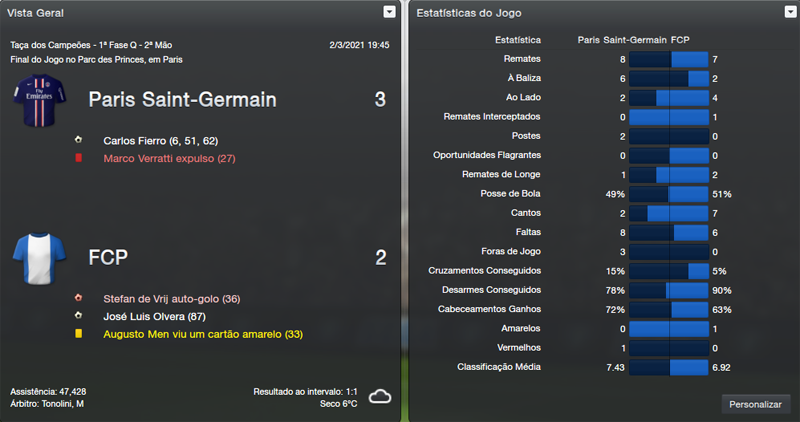Open the Vista Geral panel dropdown
The height and width of the screenshot is (422, 800).
(x=389, y=12)
